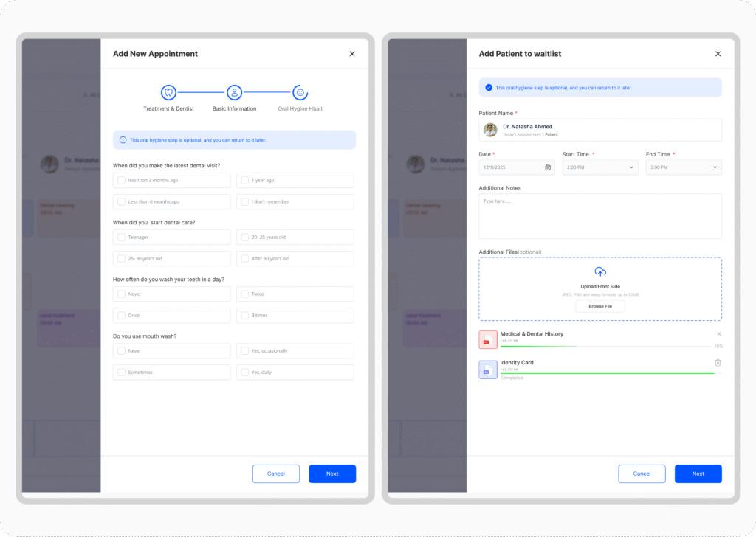Expand the Start Time dropdown

click(x=599, y=167)
